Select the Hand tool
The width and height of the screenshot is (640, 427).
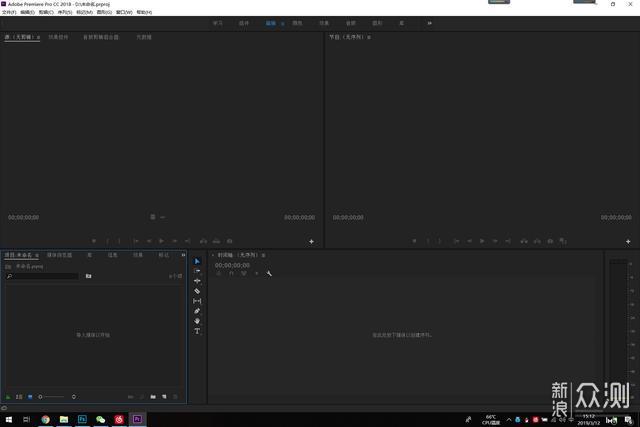[197, 320]
